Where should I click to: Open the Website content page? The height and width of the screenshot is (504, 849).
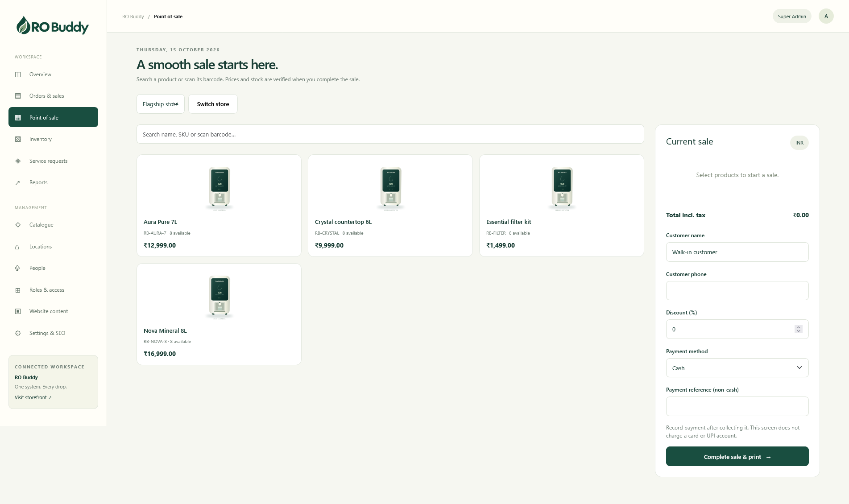click(53, 311)
